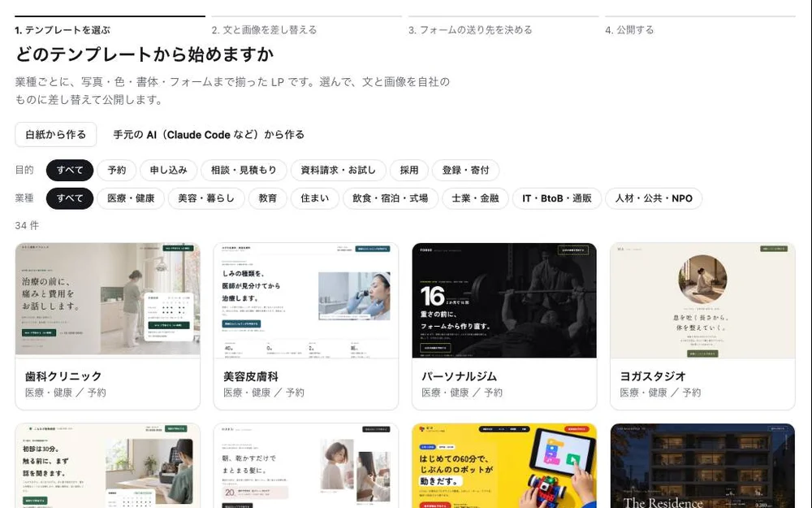Open the 歯科クリニック template thumbnail

(x=108, y=300)
